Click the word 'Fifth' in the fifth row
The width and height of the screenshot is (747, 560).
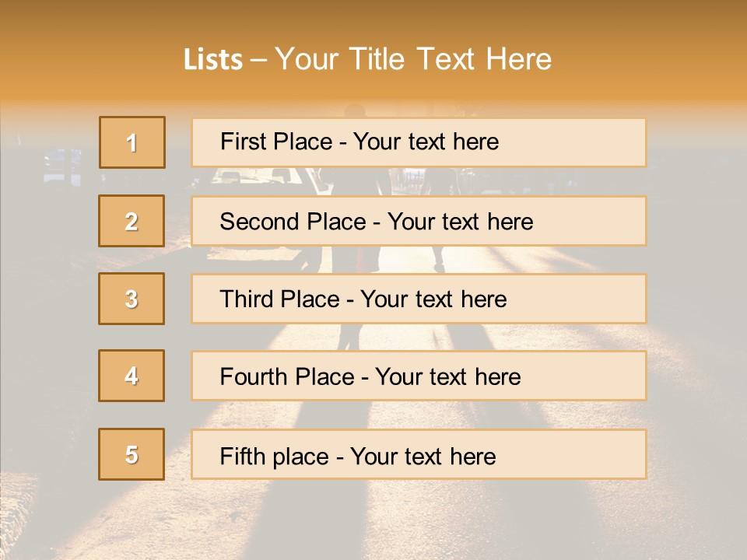(x=242, y=457)
